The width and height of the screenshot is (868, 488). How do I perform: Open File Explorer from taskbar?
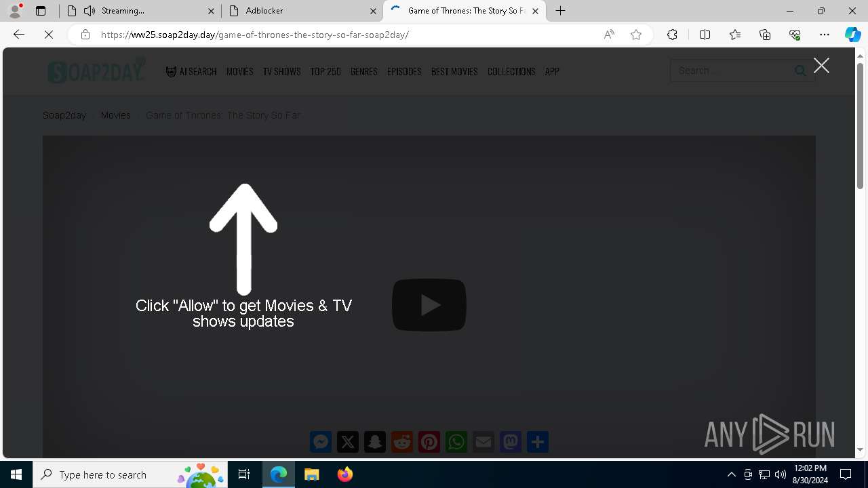point(312,474)
